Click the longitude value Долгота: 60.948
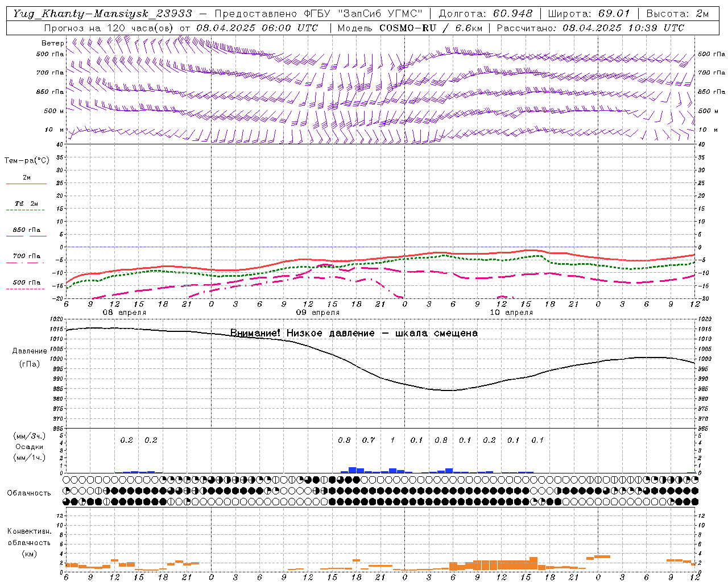 coord(486,14)
